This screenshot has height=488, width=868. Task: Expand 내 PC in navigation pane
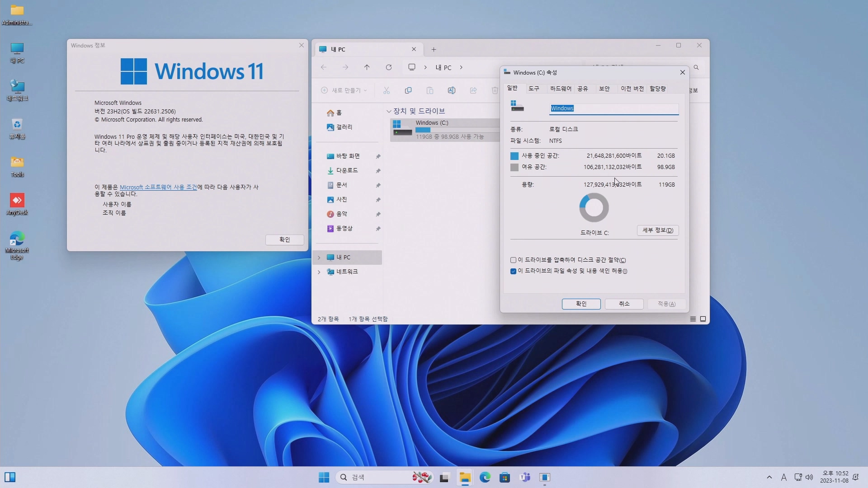coord(319,257)
